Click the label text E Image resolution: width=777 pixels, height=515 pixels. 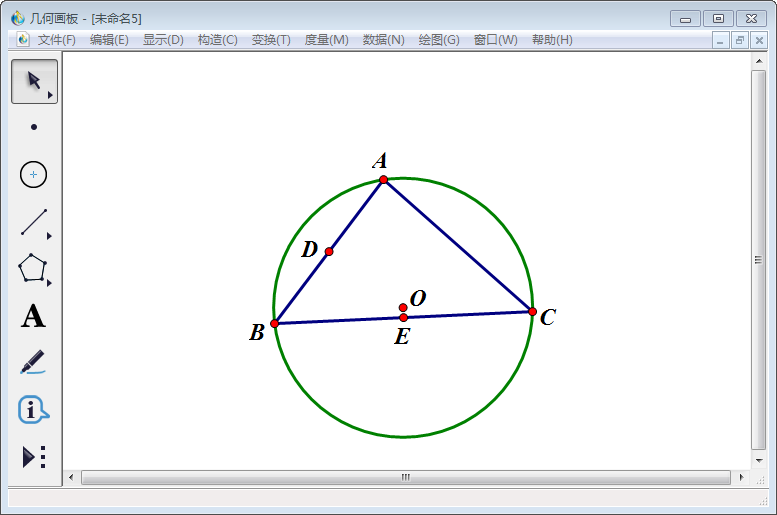[402, 337]
